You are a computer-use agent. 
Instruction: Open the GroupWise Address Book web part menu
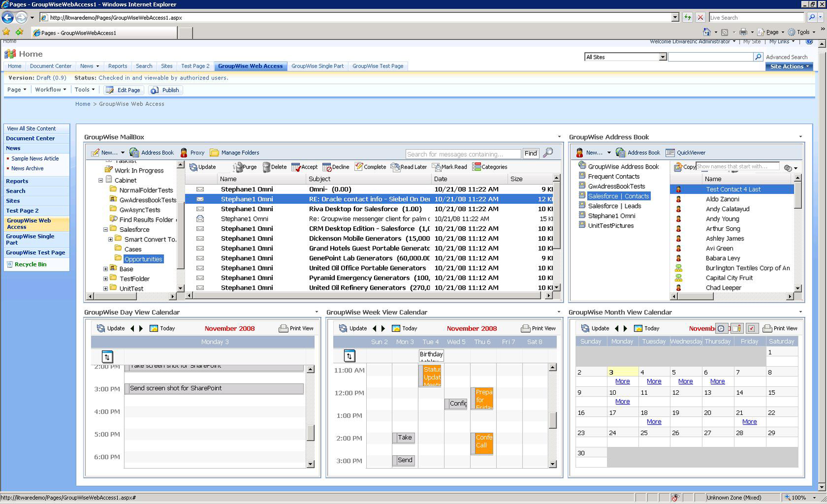click(801, 137)
